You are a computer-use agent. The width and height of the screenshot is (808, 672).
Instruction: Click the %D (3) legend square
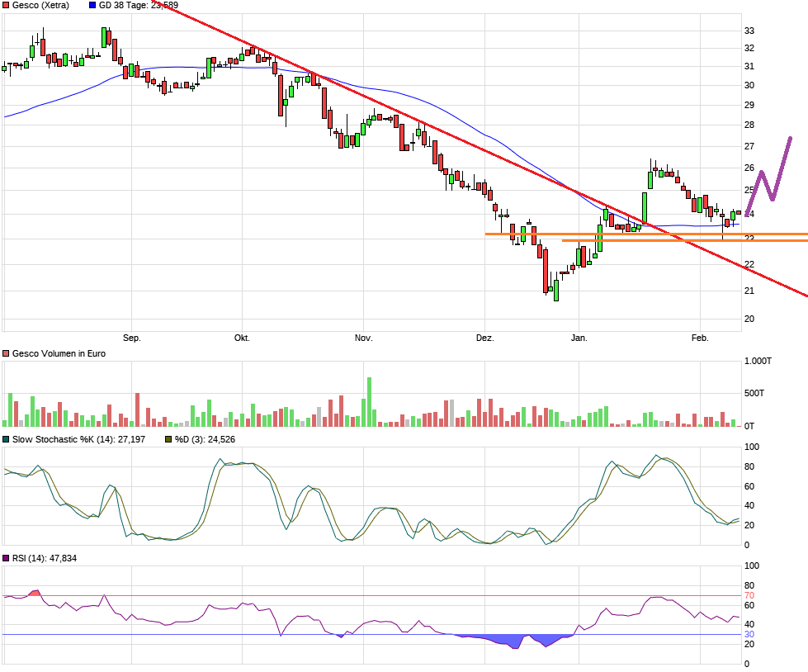point(168,439)
